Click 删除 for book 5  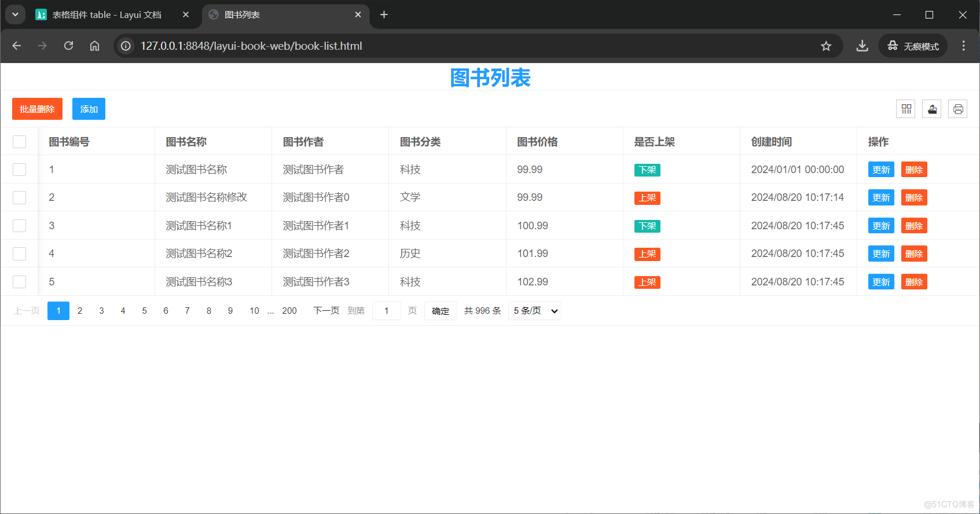click(x=914, y=282)
